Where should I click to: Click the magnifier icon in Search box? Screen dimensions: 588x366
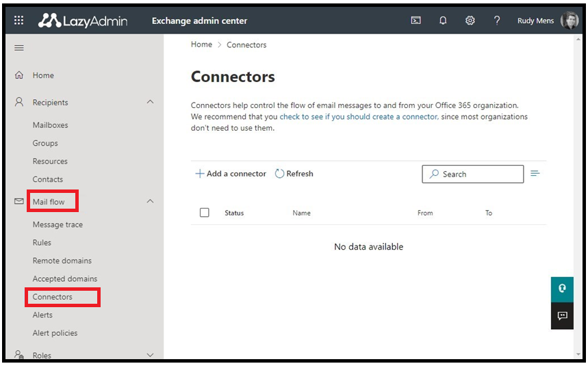434,174
